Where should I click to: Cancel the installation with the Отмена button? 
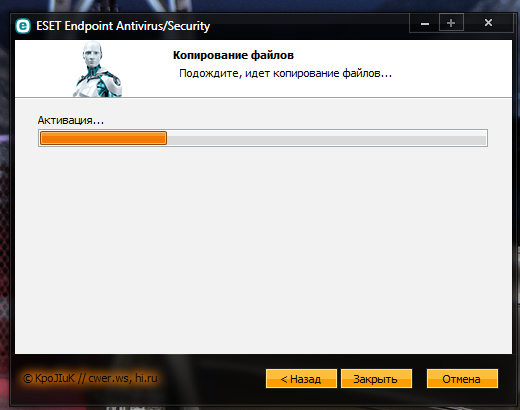[x=462, y=379]
